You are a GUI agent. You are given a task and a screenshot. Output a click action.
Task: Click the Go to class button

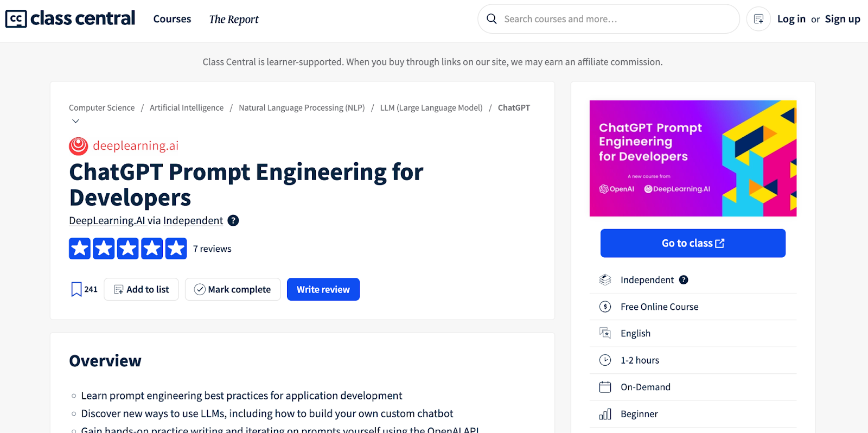pyautogui.click(x=693, y=243)
